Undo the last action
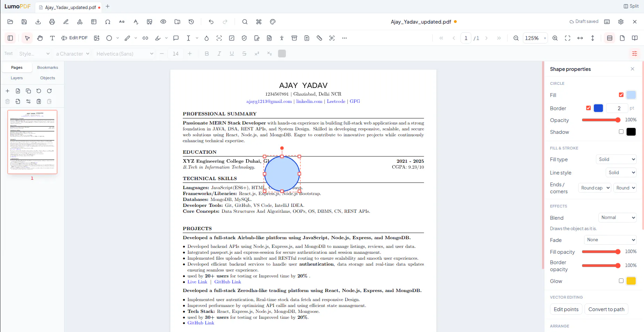Viewport: 644px width, 332px height. [x=211, y=22]
